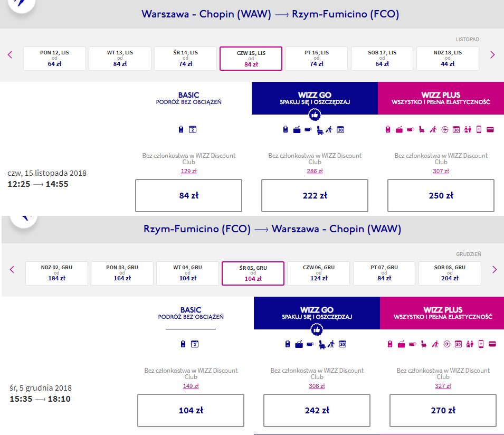Show later November dates with right arrow
504x435 pixels.
pyautogui.click(x=492, y=55)
